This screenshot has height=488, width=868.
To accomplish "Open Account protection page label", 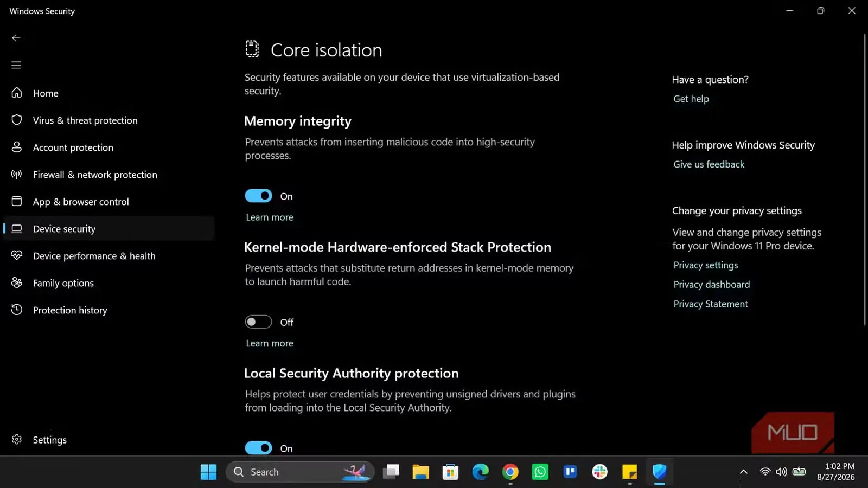I will pos(73,147).
